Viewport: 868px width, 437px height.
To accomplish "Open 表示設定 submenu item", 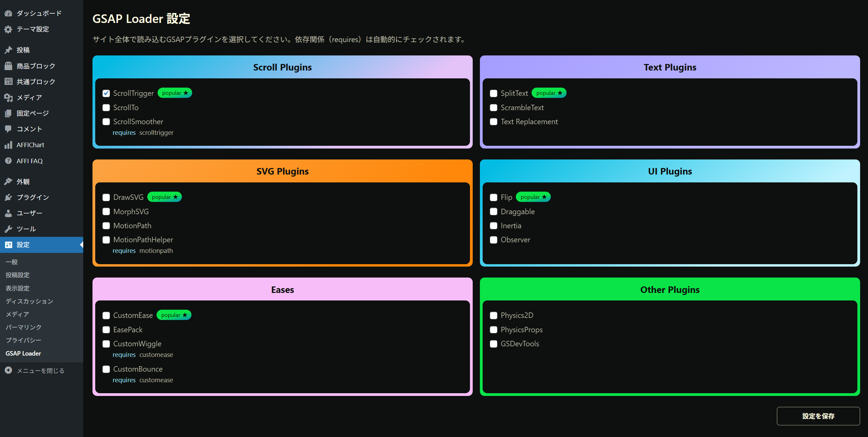I will coord(17,288).
